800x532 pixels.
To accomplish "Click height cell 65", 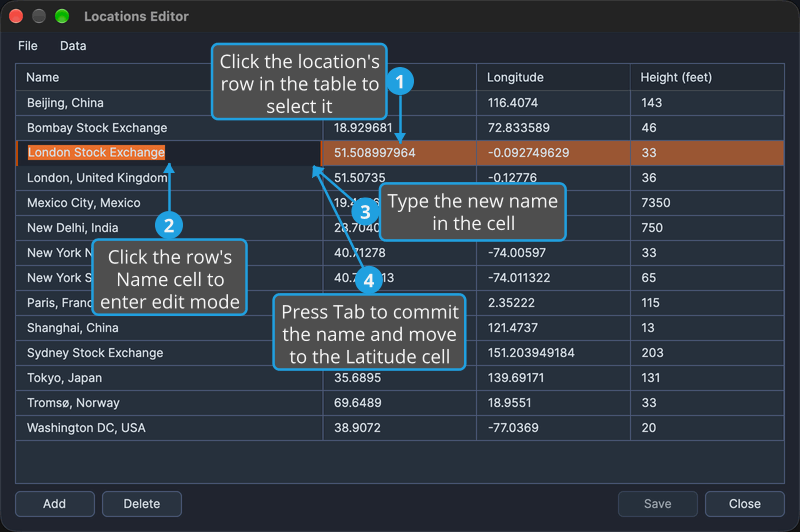I will [x=707, y=278].
